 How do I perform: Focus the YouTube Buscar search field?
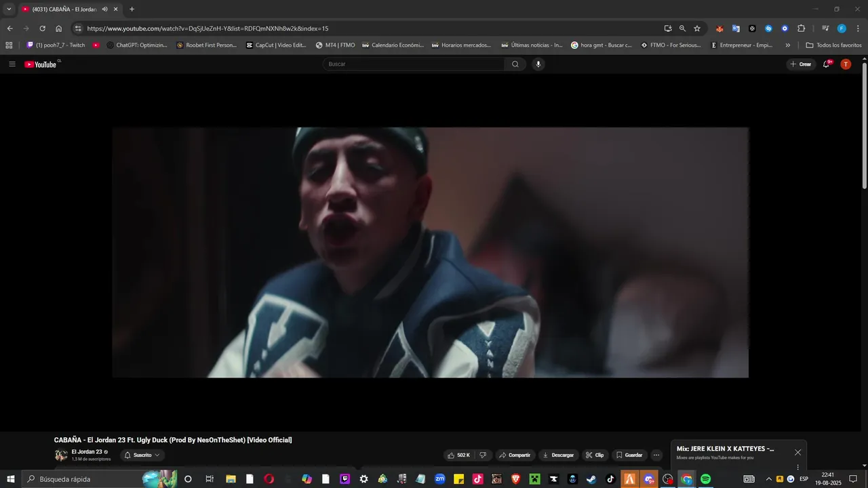pyautogui.click(x=414, y=64)
